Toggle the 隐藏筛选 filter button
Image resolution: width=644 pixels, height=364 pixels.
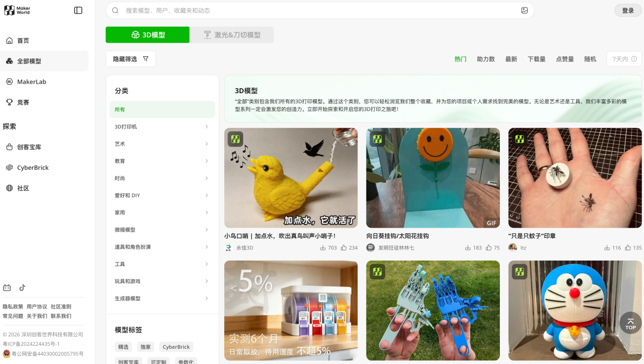click(130, 59)
